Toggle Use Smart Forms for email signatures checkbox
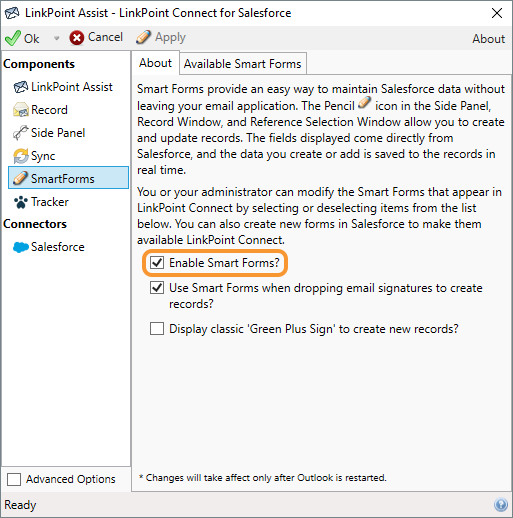This screenshot has height=518, width=513. pyautogui.click(x=157, y=288)
